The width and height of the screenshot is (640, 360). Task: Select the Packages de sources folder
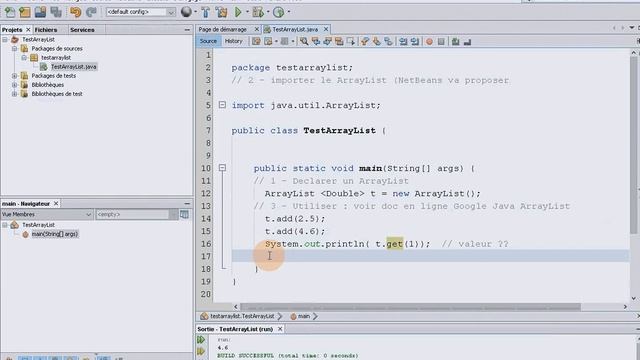click(x=57, y=49)
